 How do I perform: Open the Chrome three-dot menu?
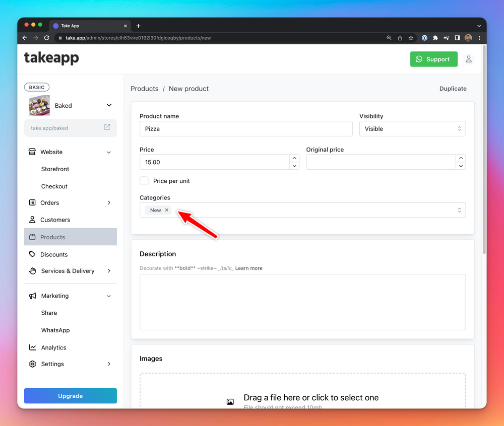pos(479,38)
